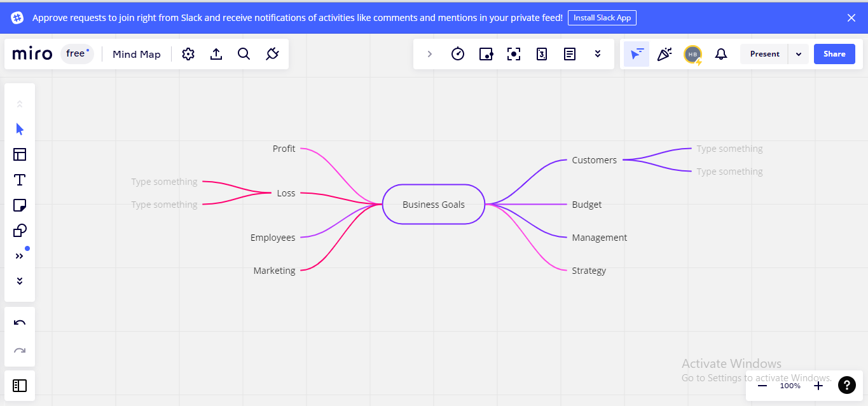Select the Business Goals central node

pyautogui.click(x=433, y=204)
